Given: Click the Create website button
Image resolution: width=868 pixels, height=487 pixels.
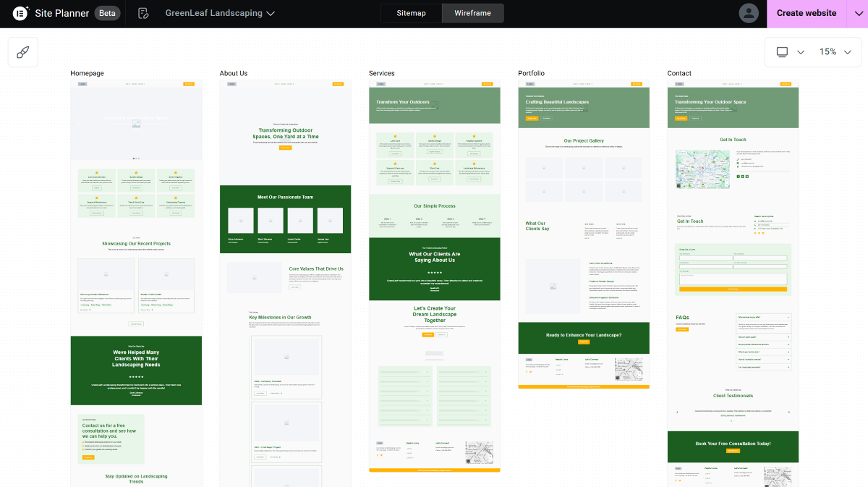Looking at the screenshot, I should pos(806,13).
